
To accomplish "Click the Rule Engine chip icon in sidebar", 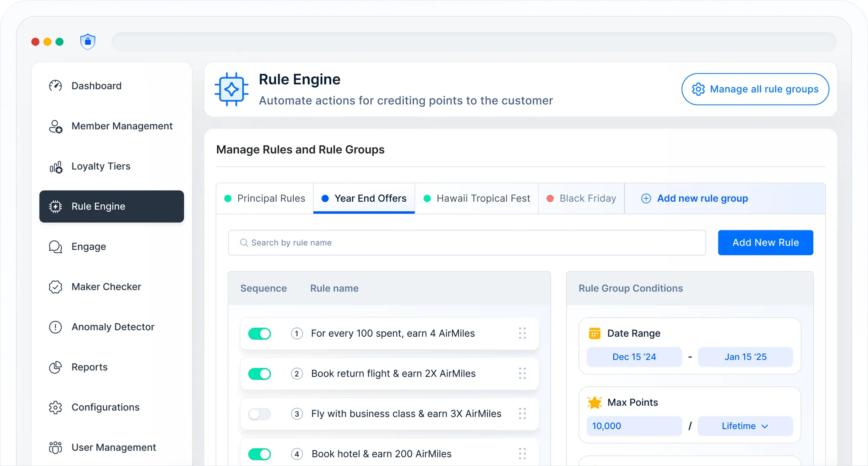I will tap(56, 207).
